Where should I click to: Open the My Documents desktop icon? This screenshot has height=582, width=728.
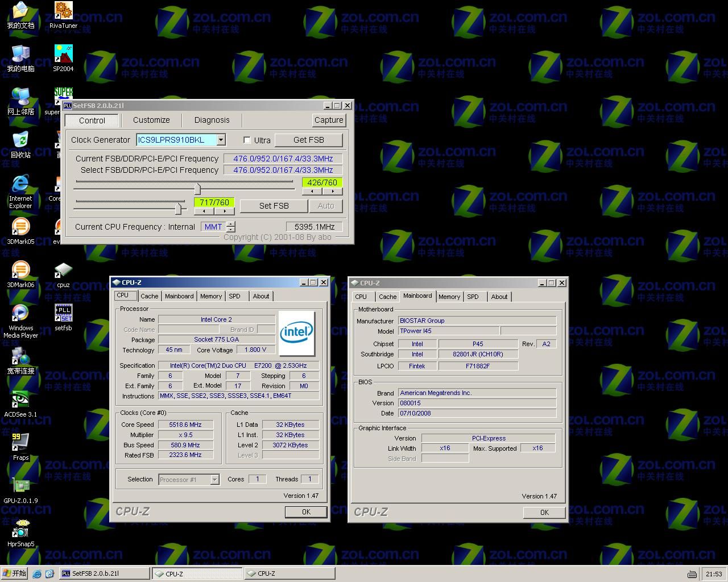20,15
